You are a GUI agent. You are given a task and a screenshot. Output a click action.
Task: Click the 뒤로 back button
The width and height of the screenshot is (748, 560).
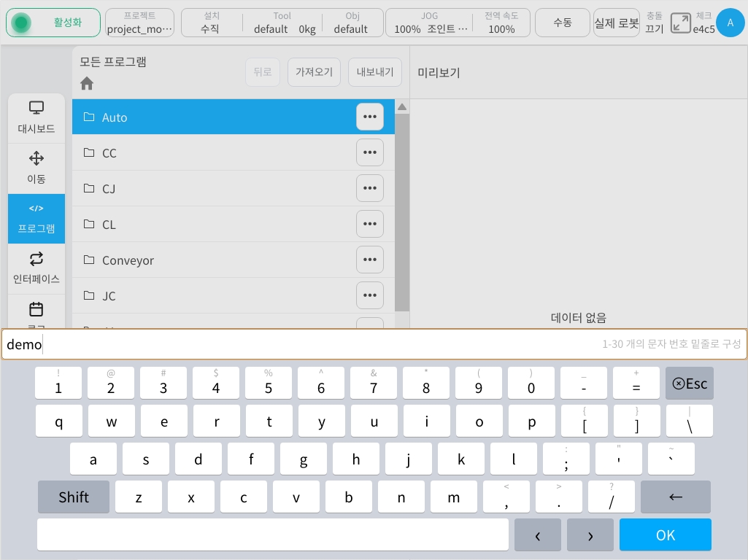coord(263,72)
